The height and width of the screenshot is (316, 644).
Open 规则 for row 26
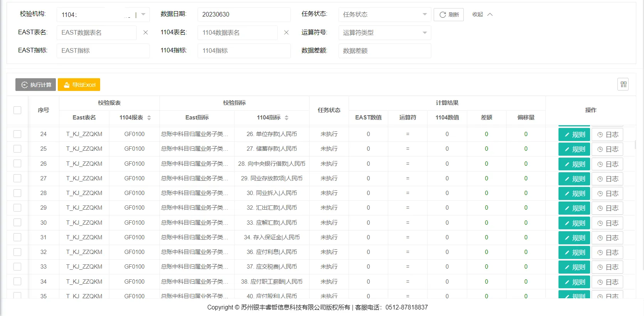point(574,164)
